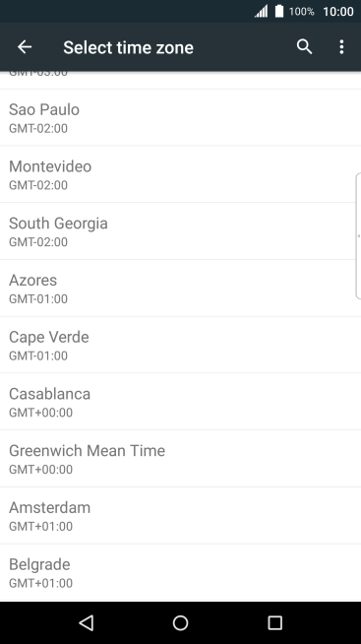Select Greenwich Mean Time entry
361x644 pixels.
tap(181, 459)
